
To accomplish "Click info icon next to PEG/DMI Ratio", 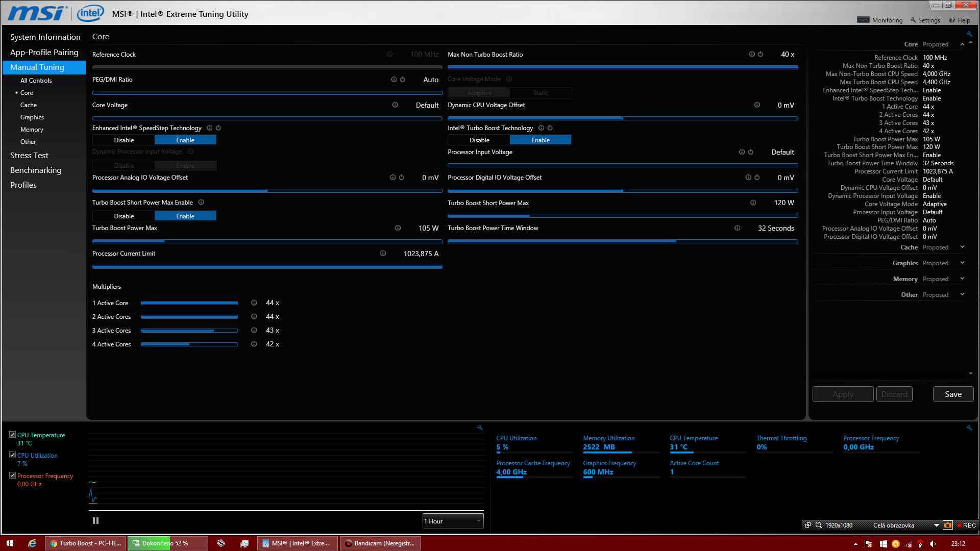I will (394, 80).
